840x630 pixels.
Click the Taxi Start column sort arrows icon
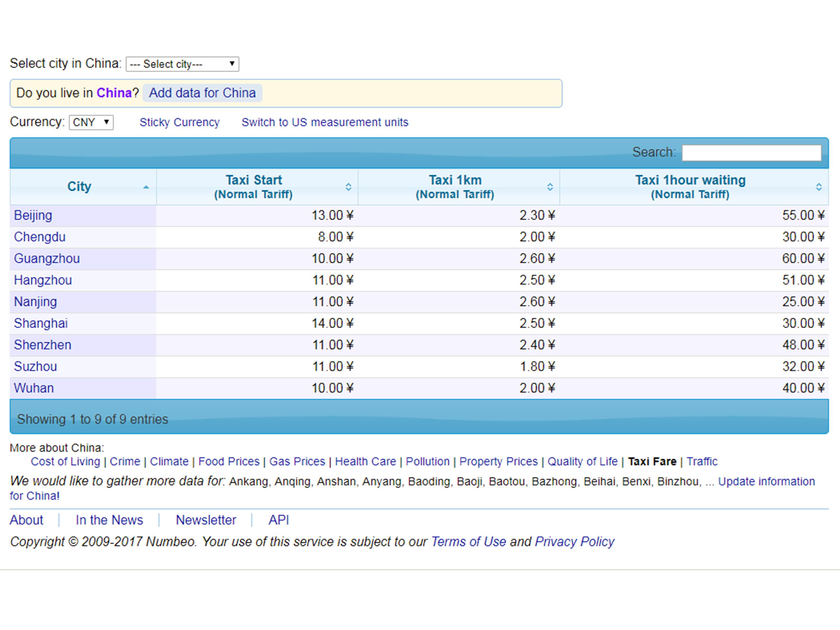click(348, 187)
